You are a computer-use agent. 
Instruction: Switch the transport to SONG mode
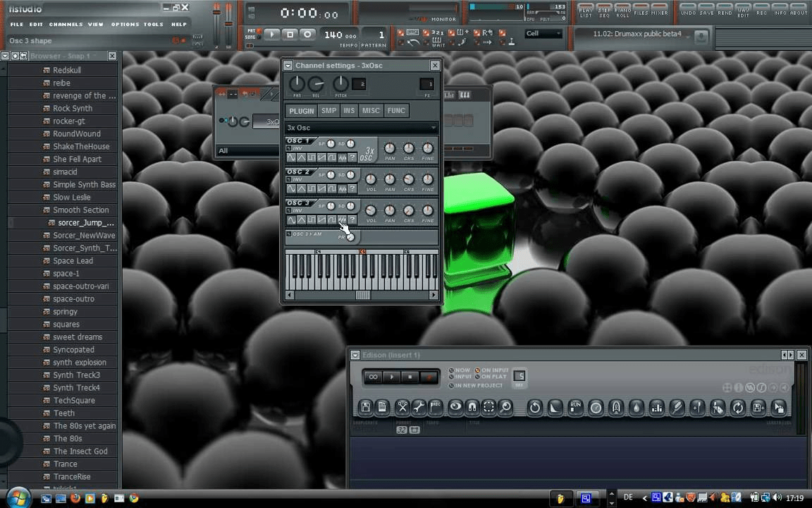252,35
